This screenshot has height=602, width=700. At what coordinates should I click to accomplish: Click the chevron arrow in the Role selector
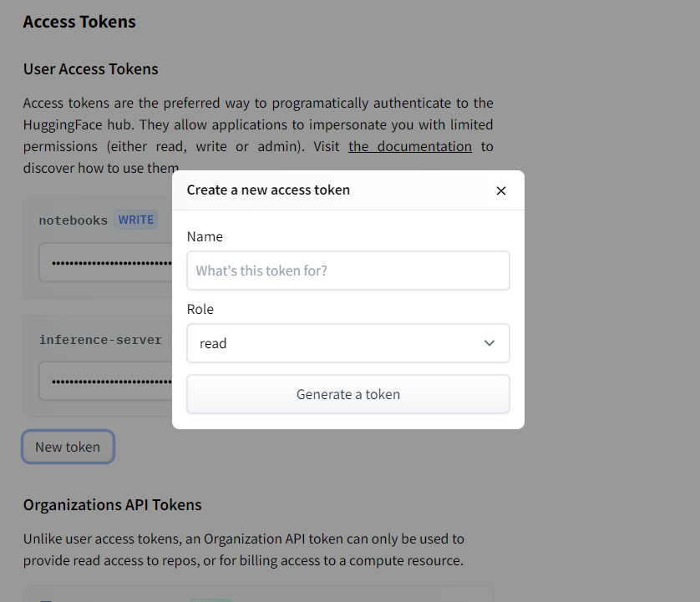489,343
